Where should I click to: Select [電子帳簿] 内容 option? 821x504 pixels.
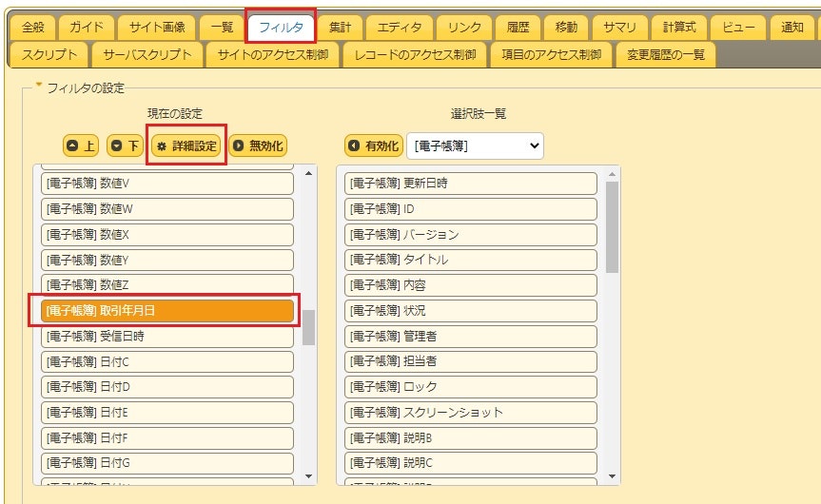(471, 284)
